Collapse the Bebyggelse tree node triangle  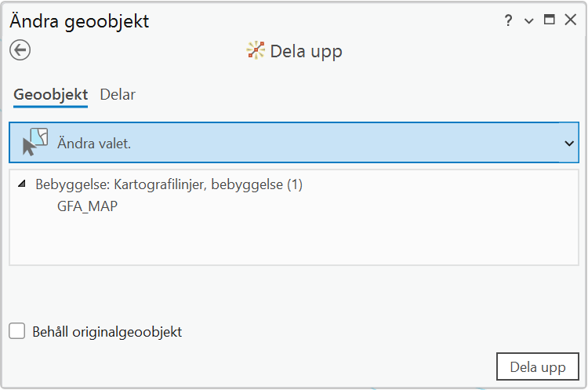click(21, 185)
